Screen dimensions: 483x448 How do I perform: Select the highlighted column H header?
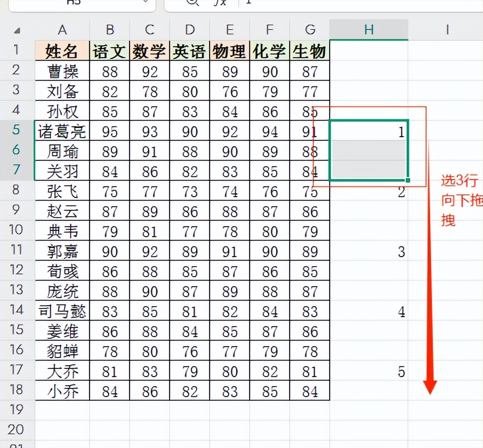pyautogui.click(x=369, y=30)
